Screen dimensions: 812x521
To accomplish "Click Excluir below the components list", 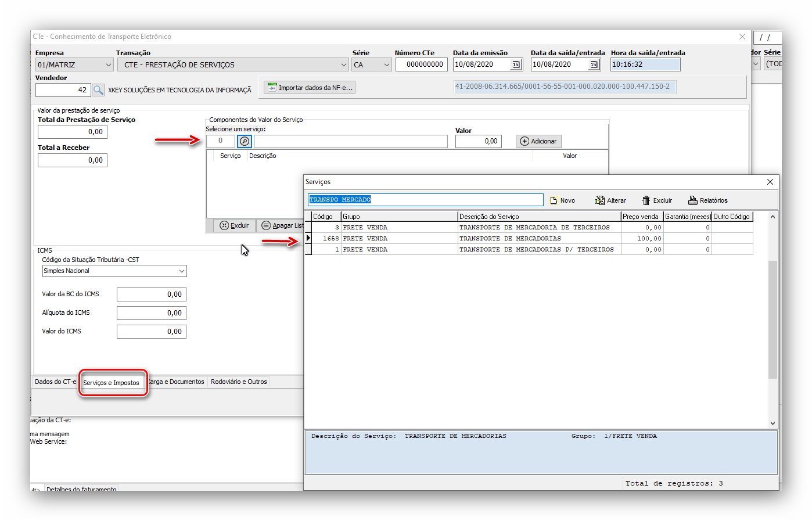I will [234, 225].
